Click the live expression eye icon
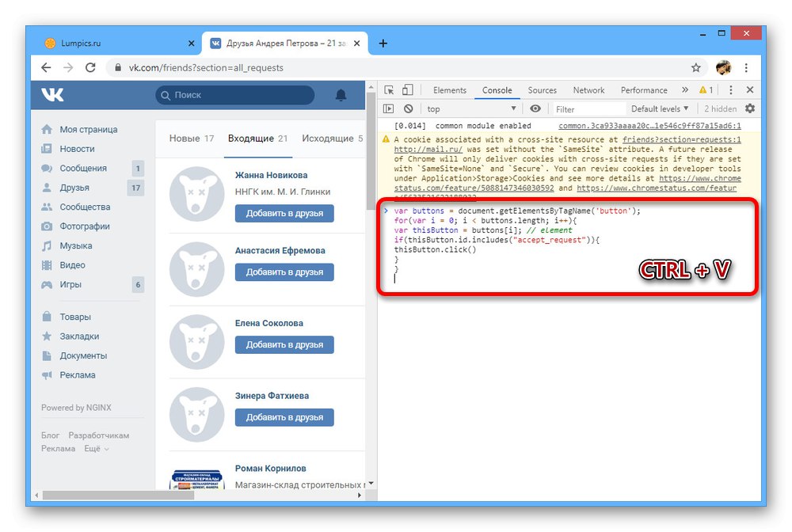Image resolution: width=792 pixels, height=532 pixels. [535, 108]
